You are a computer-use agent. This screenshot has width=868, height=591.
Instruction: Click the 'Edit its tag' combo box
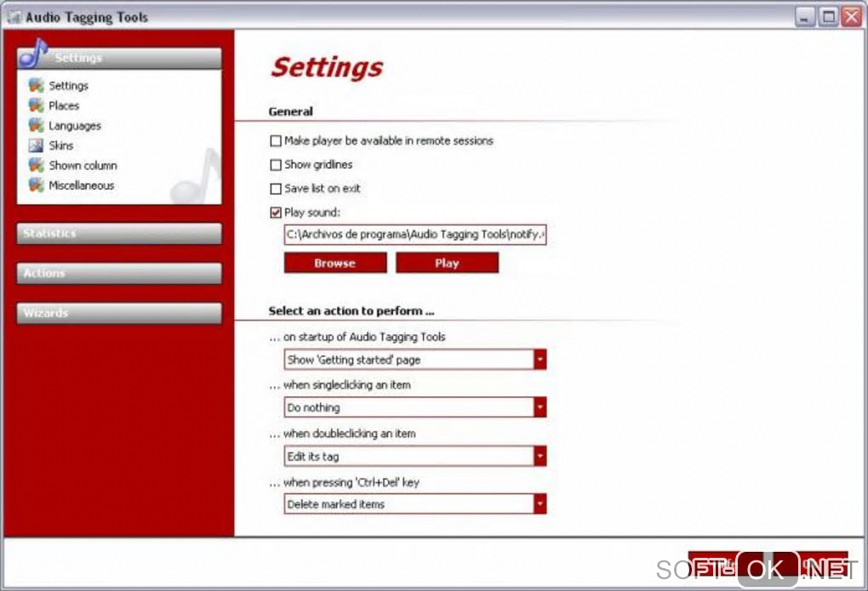[415, 456]
